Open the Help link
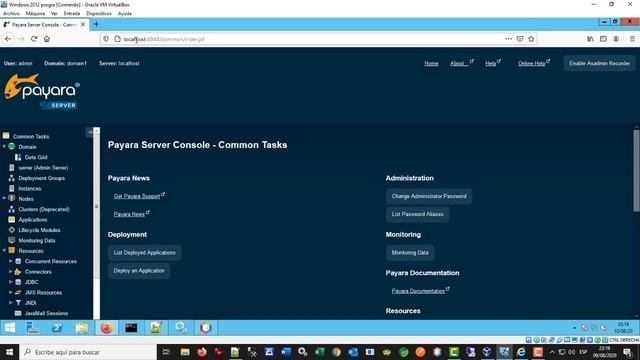 point(493,63)
